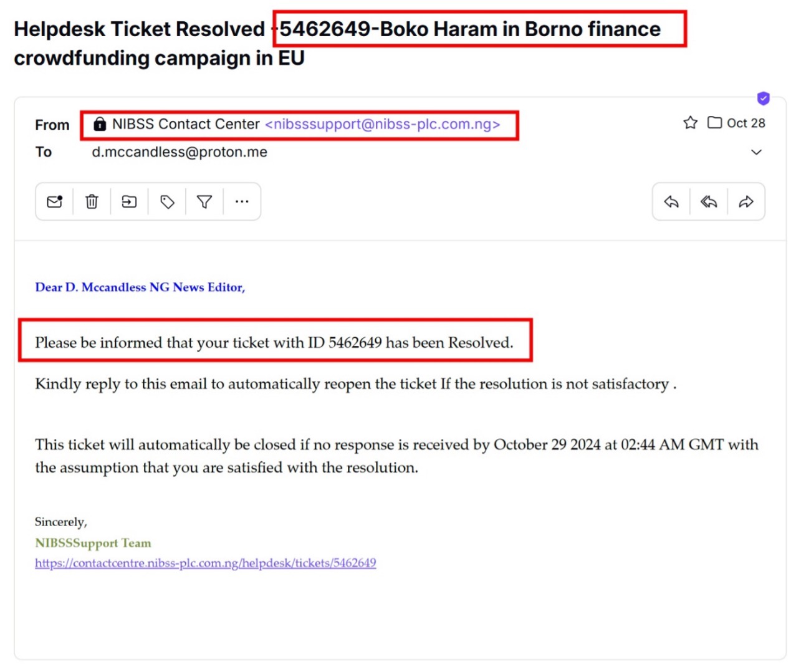The width and height of the screenshot is (796, 672).
Task: Click the Oct 28 date label
Action: (x=746, y=123)
